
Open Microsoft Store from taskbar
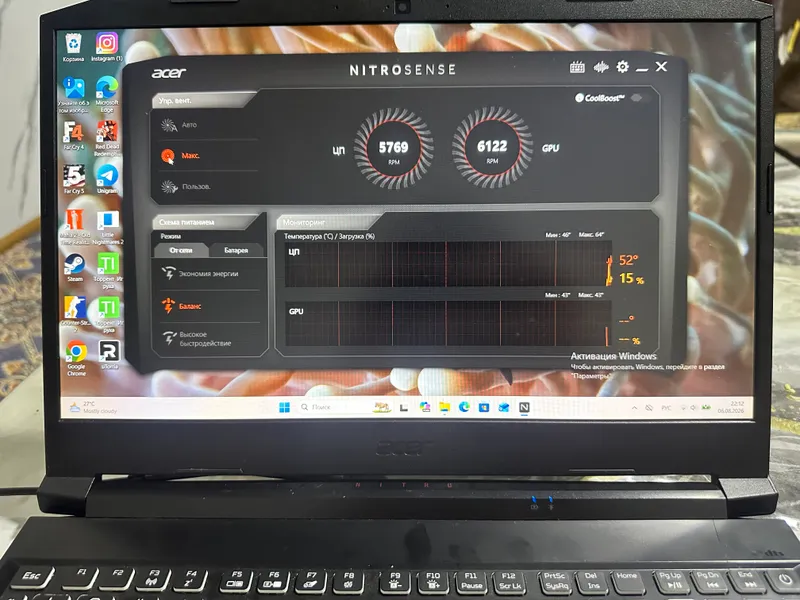click(x=484, y=407)
